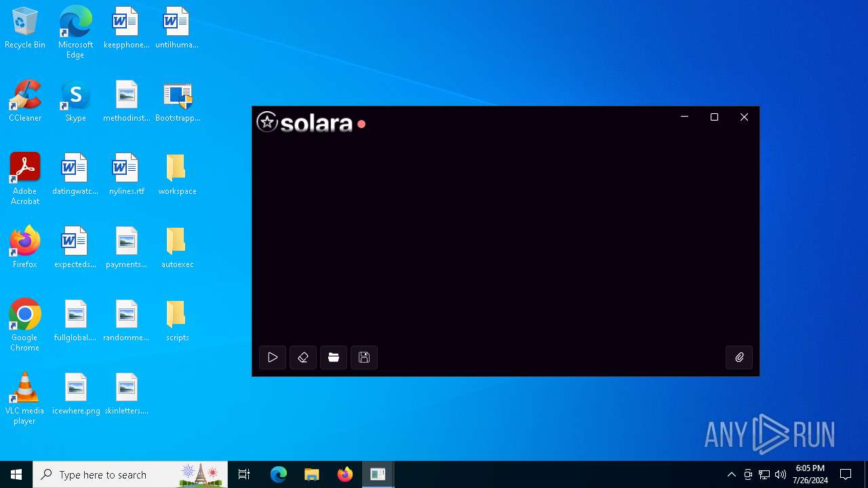Viewport: 868px width, 488px height.
Task: Click the Solara star logo
Action: pos(267,122)
